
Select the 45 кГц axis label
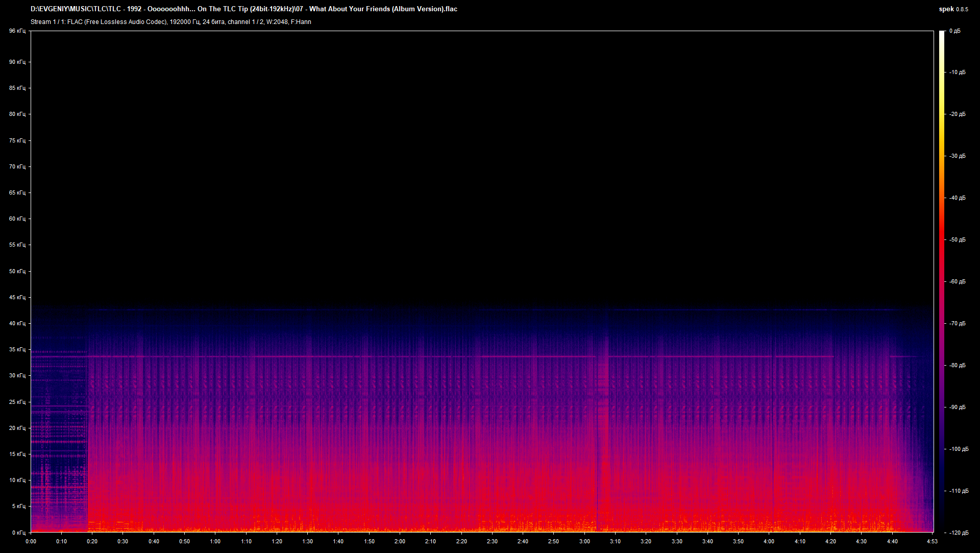coord(18,297)
